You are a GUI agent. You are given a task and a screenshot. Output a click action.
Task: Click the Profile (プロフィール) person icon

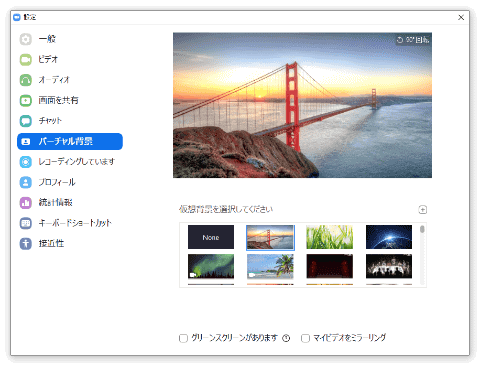(x=26, y=182)
